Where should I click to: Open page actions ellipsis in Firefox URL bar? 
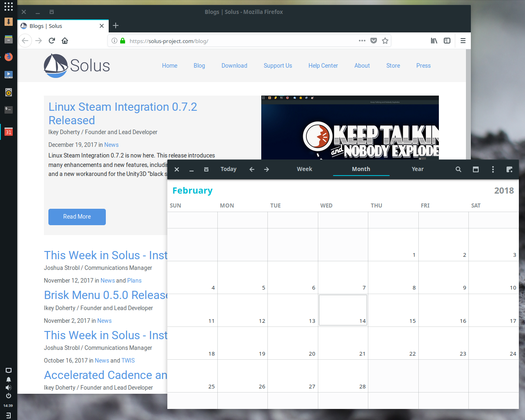tap(362, 41)
